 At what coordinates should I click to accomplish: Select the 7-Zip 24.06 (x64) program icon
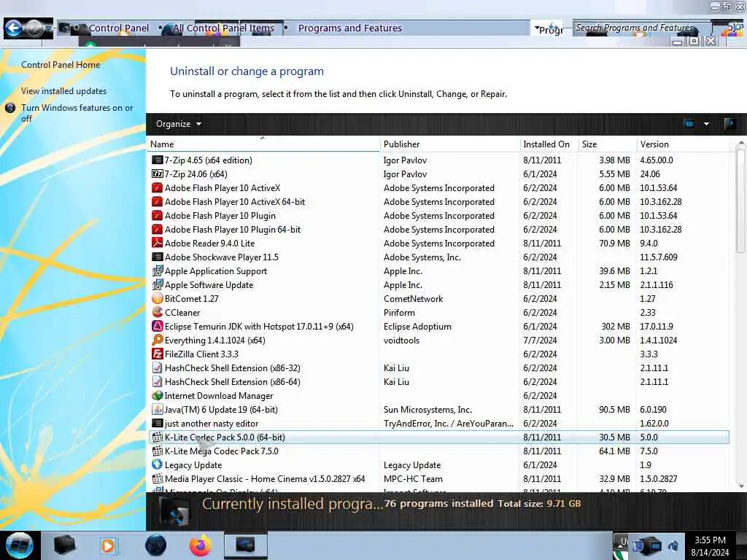pyautogui.click(x=158, y=174)
